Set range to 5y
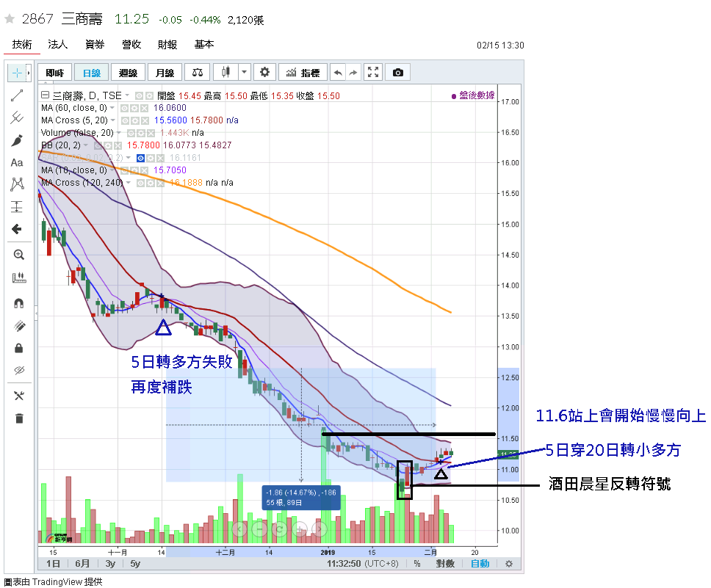Image resolution: width=711 pixels, height=588 pixels. (135, 564)
